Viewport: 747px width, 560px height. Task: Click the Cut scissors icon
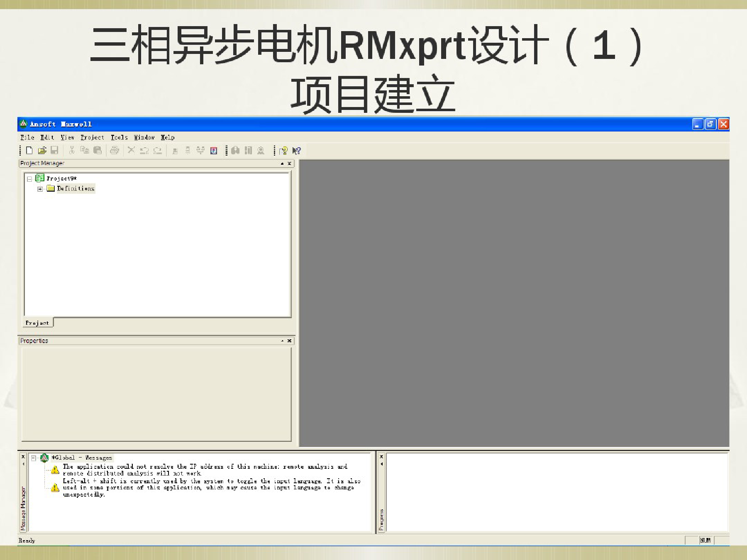[x=72, y=151]
